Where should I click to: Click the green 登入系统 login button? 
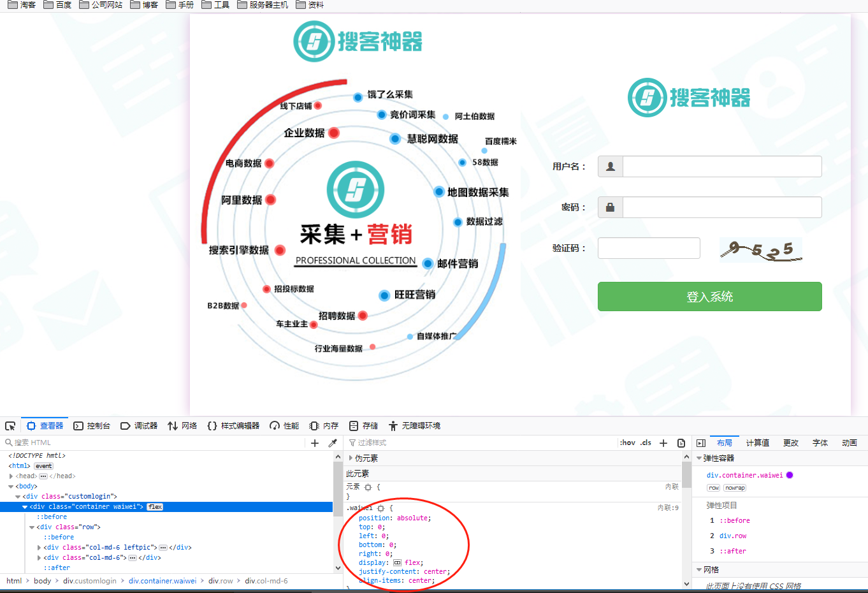709,296
